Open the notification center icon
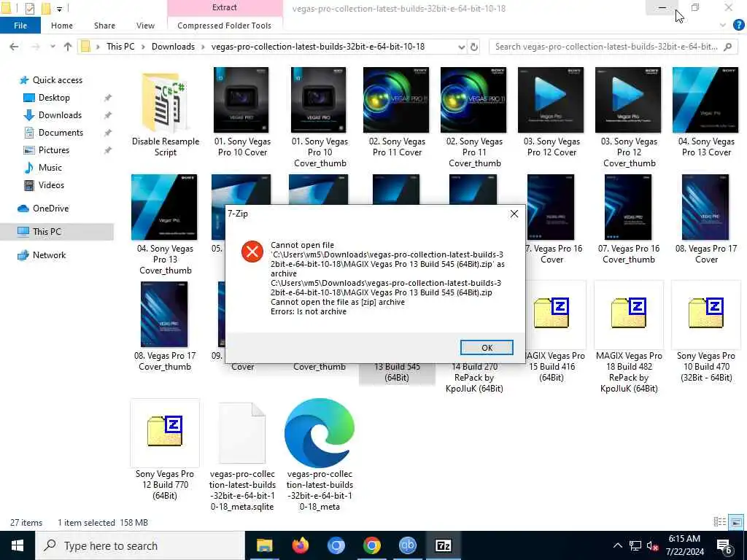 tap(724, 545)
